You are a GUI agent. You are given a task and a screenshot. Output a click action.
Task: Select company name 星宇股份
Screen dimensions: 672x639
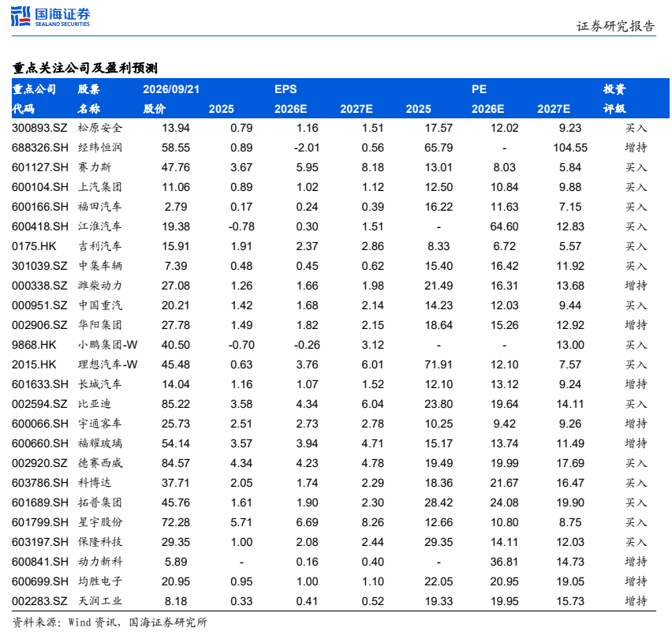coord(100,522)
